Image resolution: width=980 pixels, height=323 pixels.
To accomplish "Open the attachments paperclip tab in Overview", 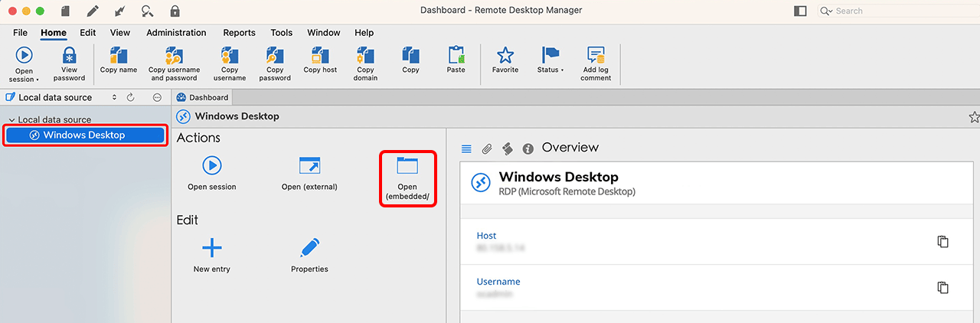I will pos(486,148).
